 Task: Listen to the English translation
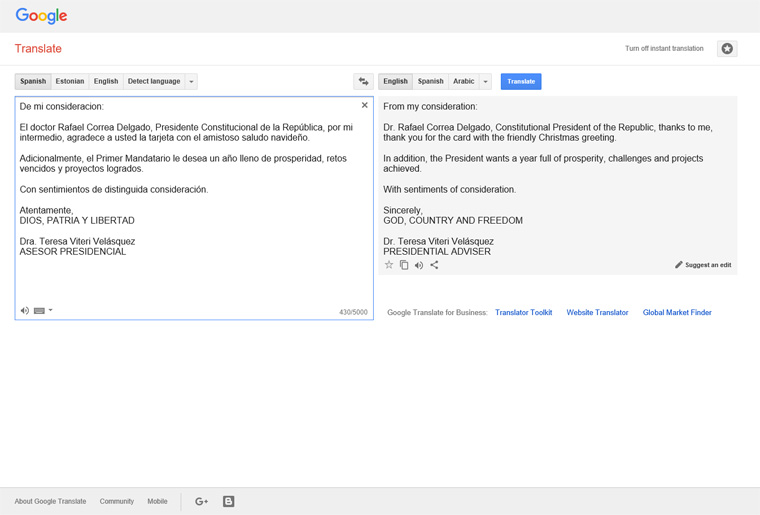419,265
